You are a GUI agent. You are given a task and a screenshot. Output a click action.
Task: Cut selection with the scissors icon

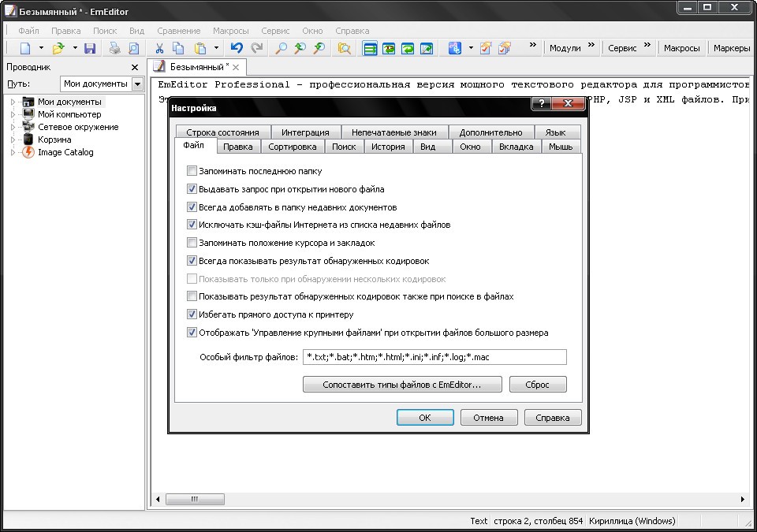pos(159,48)
